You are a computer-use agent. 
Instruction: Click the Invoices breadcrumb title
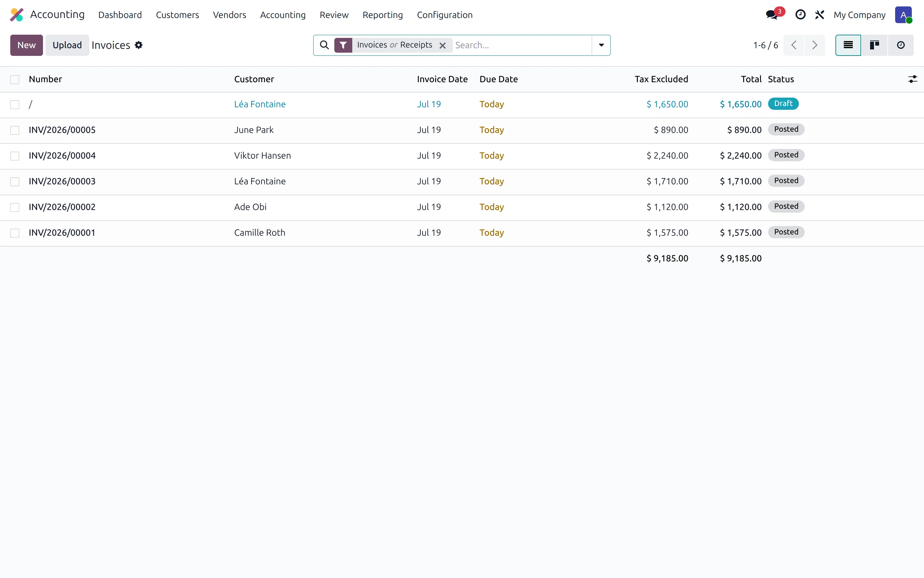111,45
